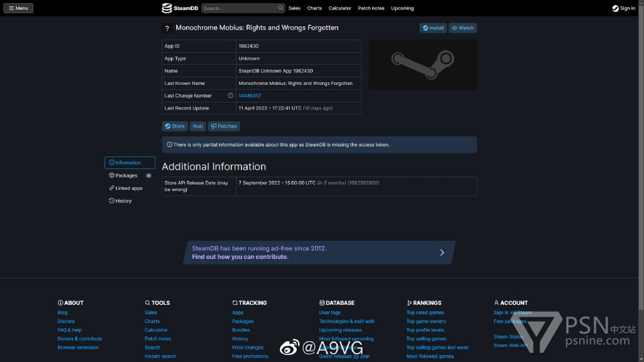This screenshot has width=644, height=362.
Task: Open Top game owners link
Action: [426, 321]
